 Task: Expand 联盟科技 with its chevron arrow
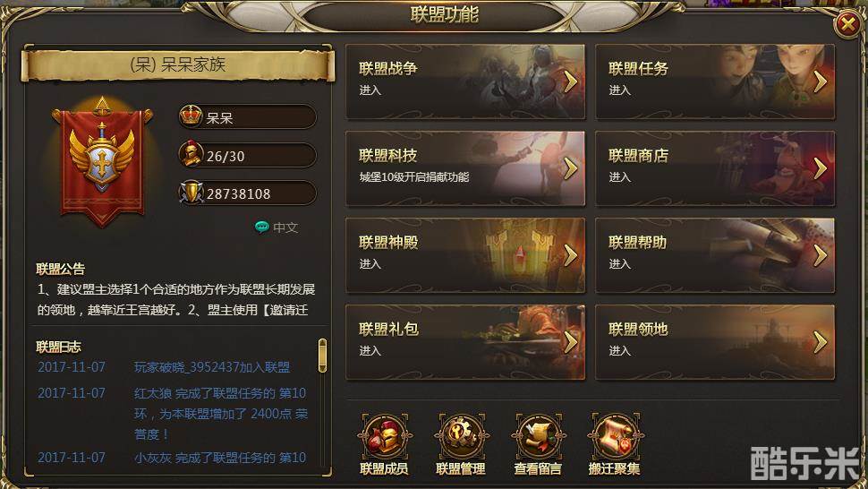571,168
